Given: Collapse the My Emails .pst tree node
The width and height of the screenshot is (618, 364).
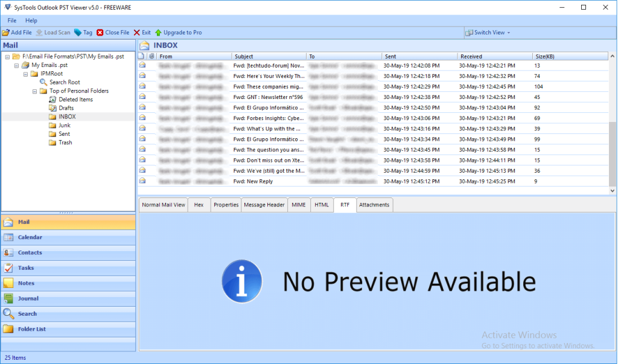Looking at the screenshot, I should (16, 65).
